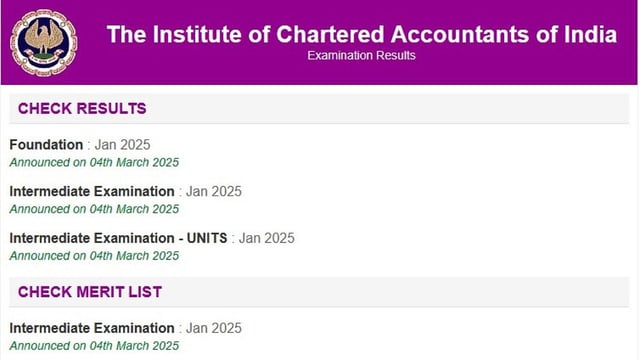This screenshot has height=360, width=640.
Task: Click announcement date under Intermediate UNITS
Action: tap(94, 256)
